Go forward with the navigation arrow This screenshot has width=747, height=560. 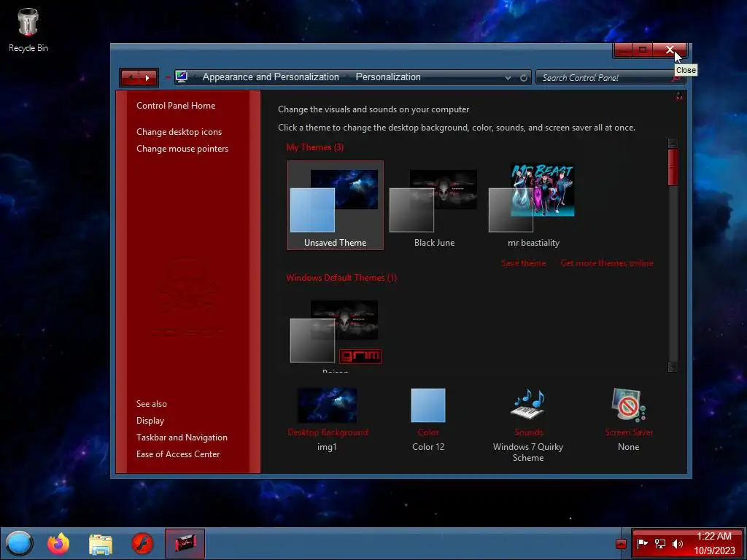point(147,77)
